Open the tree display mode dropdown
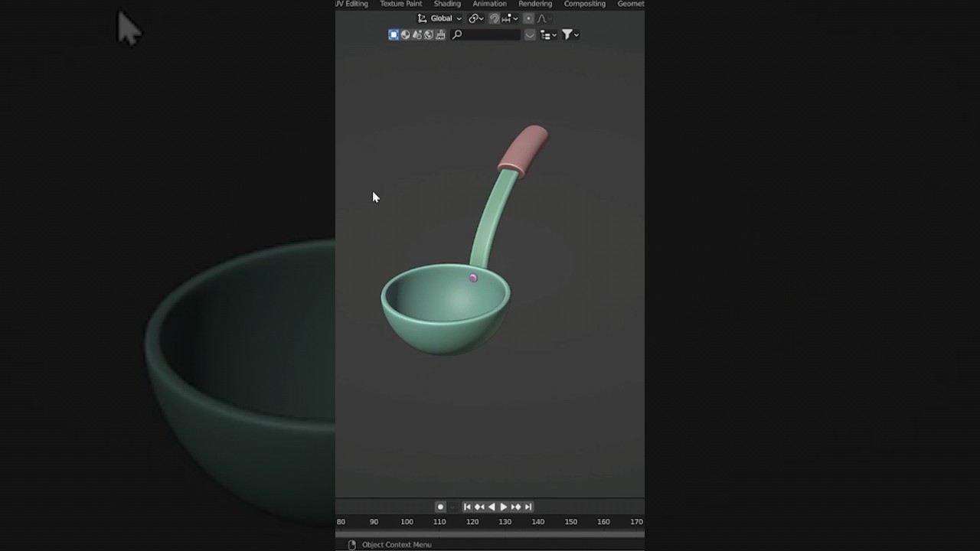 coord(548,34)
